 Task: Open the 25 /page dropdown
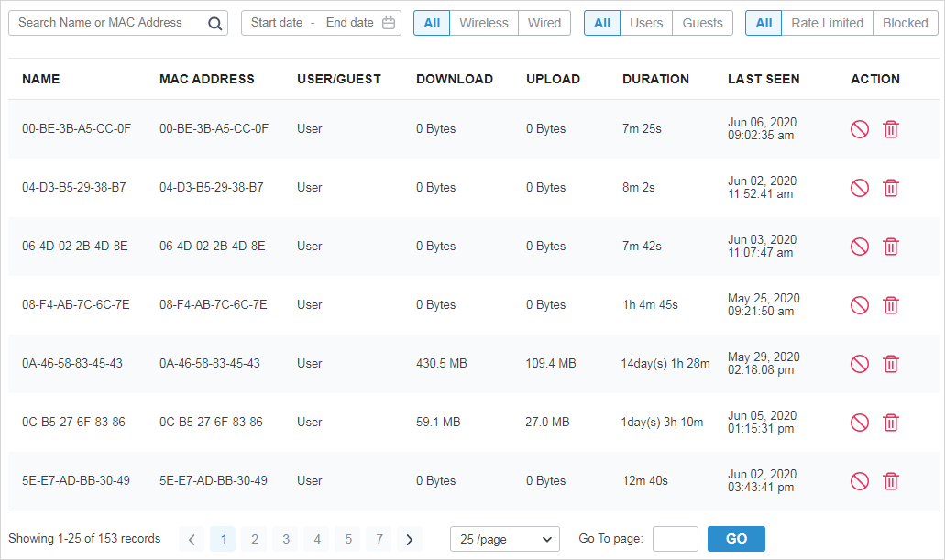tap(505, 539)
